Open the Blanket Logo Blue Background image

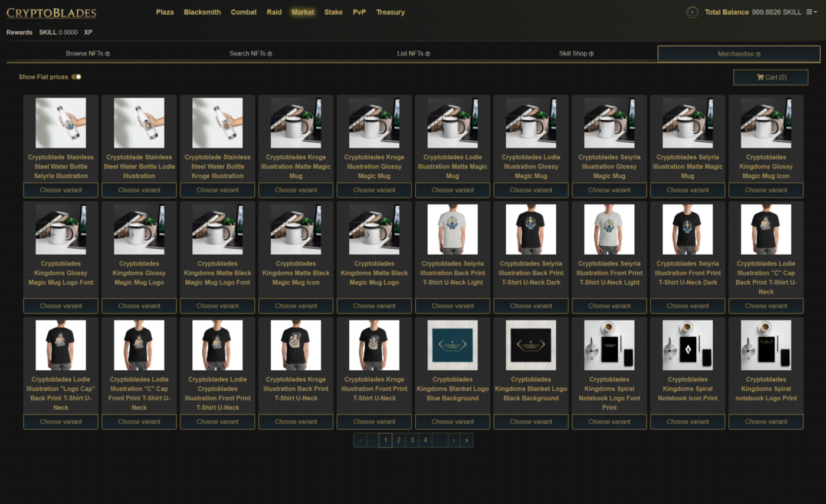tap(453, 345)
